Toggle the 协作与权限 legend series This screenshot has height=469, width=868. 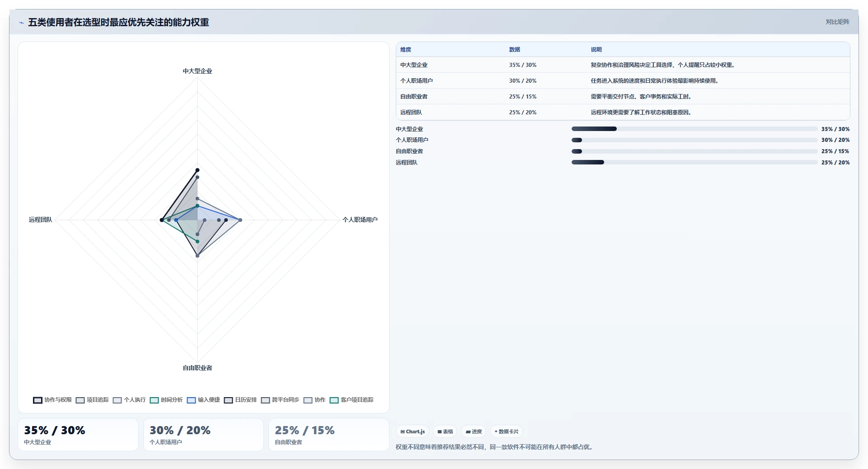coord(52,400)
